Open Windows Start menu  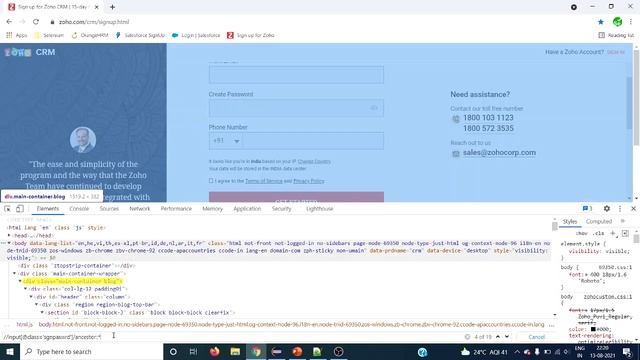tap(10, 351)
